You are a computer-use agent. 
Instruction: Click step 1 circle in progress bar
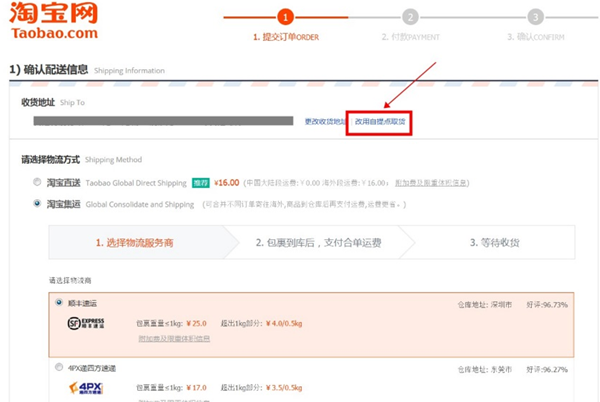(285, 17)
